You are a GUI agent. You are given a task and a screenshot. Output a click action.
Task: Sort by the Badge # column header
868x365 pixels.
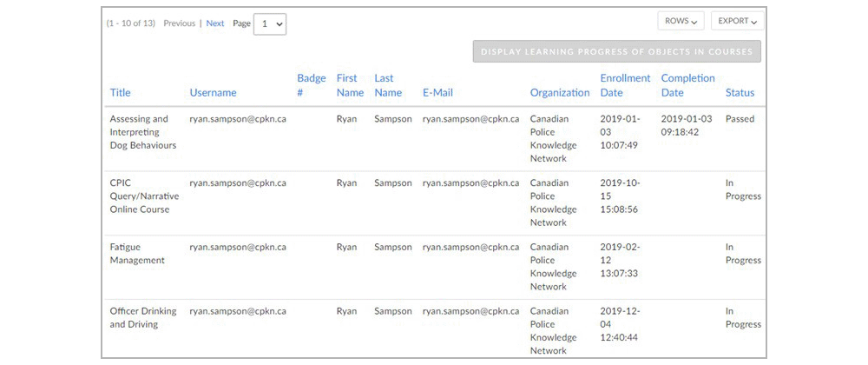[311, 85]
